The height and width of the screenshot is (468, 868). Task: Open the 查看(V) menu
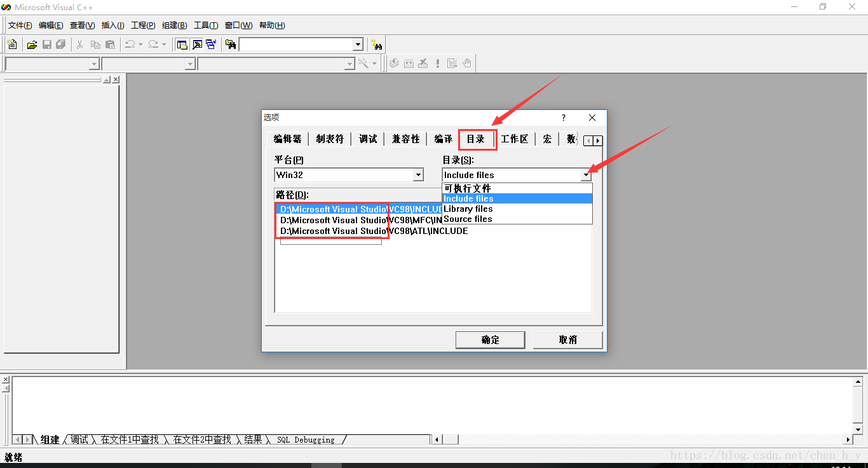click(82, 25)
